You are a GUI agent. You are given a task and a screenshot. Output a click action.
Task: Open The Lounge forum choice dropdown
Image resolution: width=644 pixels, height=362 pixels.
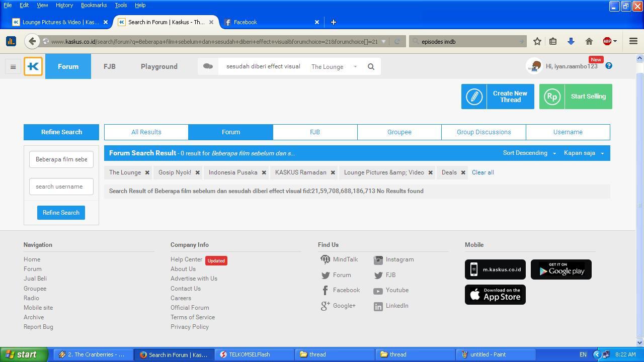click(x=334, y=66)
